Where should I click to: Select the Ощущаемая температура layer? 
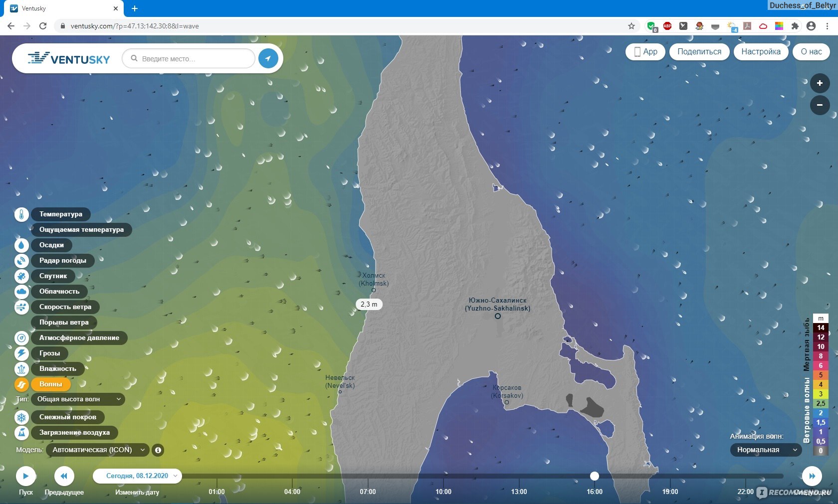[81, 230]
